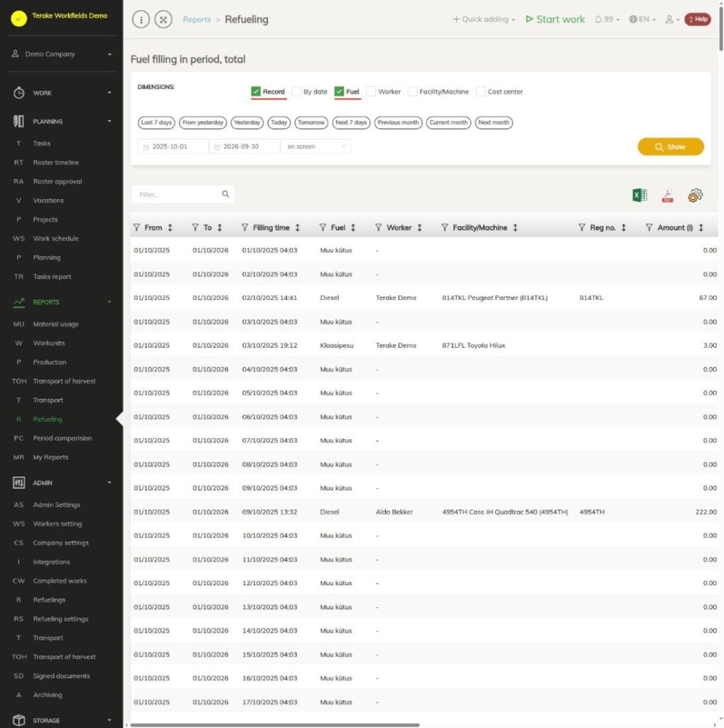Collapse the PLANNING sidebar section
This screenshot has width=724, height=728.
(x=62, y=122)
